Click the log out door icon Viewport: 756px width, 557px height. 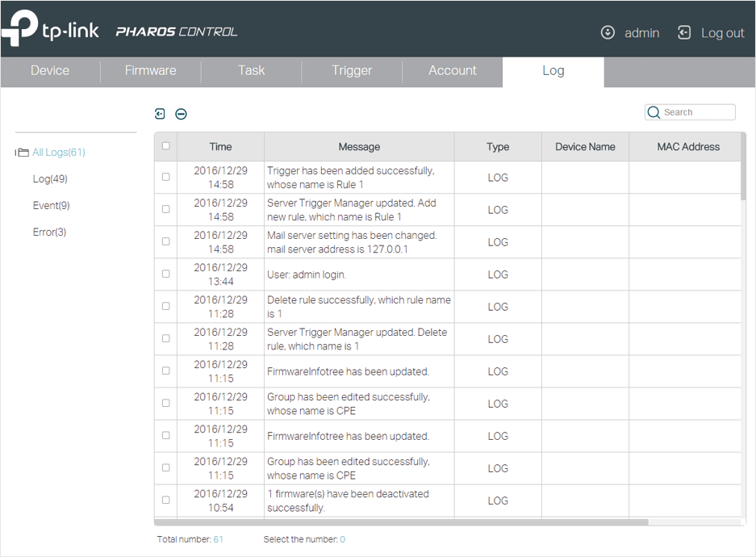tap(683, 32)
